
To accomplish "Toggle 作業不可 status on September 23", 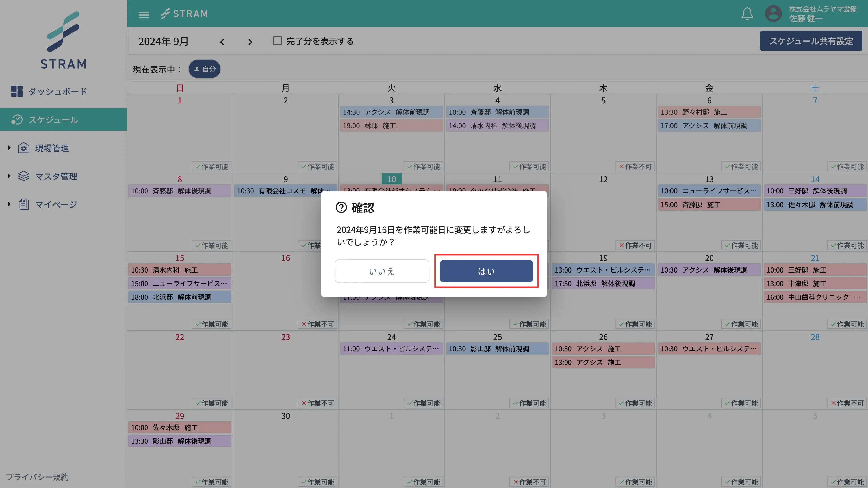I will (x=318, y=403).
